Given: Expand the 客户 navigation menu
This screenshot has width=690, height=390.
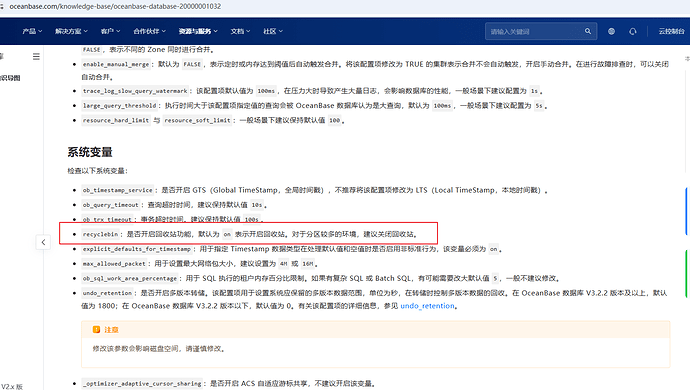Looking at the screenshot, I should (x=110, y=31).
